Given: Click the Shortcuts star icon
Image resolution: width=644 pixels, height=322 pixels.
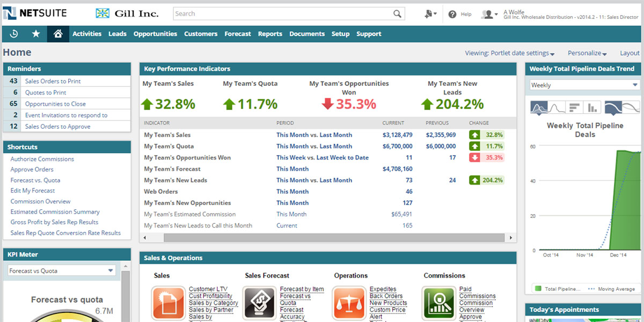Looking at the screenshot, I should pos(36,34).
